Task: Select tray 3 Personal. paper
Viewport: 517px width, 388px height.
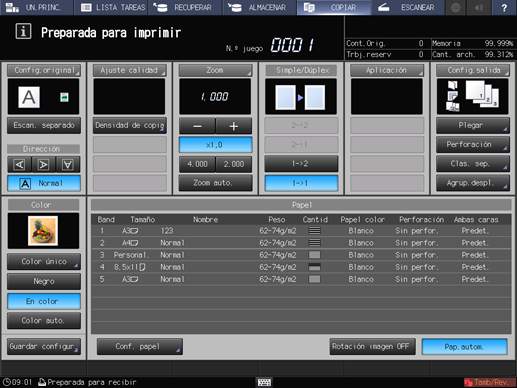Action: pos(301,255)
